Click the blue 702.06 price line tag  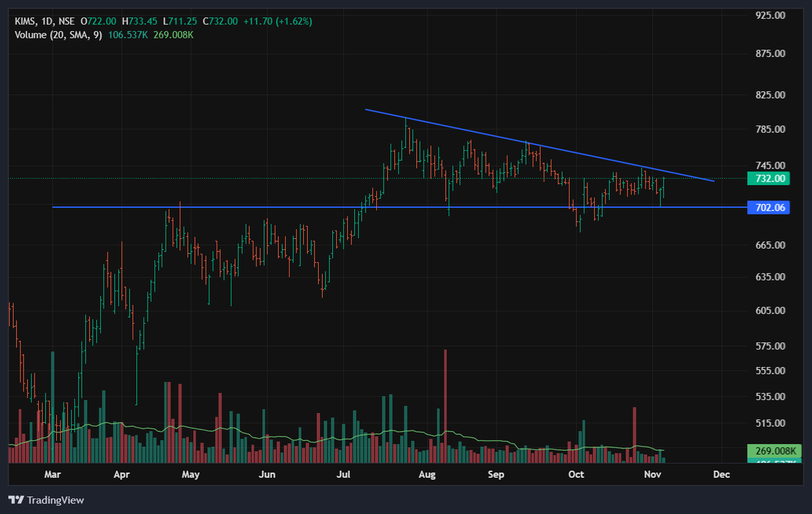pos(769,207)
